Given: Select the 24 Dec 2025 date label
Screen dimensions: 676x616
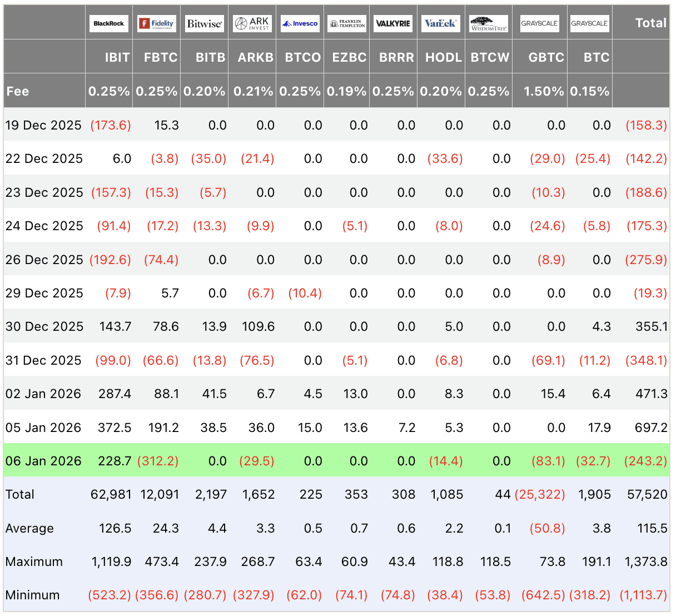Looking at the screenshot, I should (x=44, y=226).
